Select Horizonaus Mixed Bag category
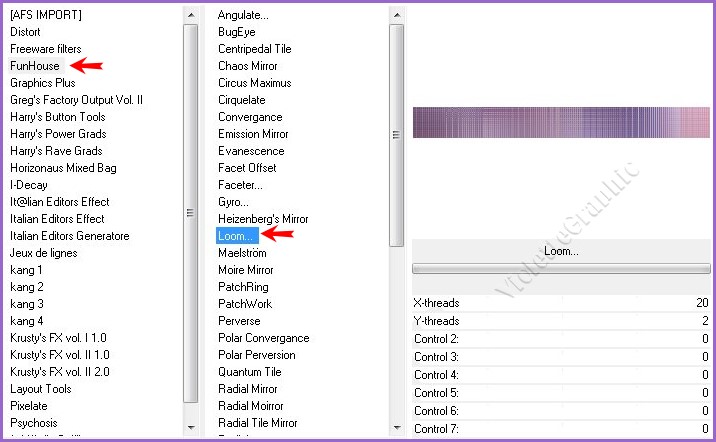 coord(63,168)
